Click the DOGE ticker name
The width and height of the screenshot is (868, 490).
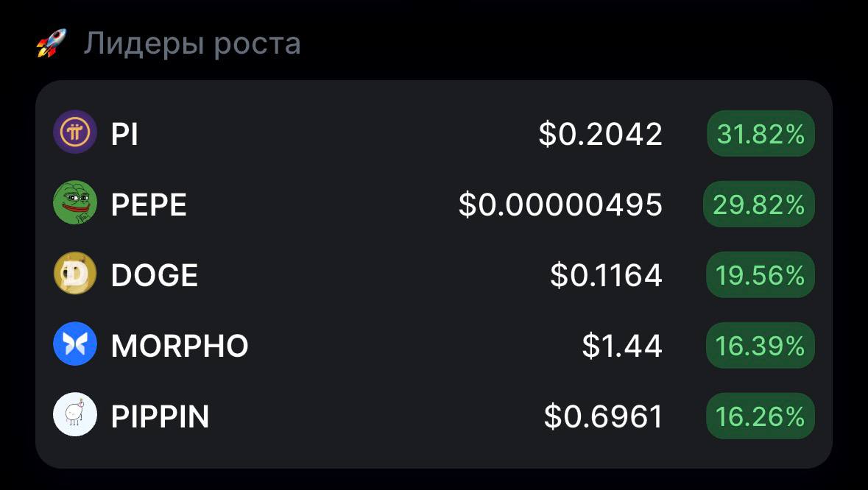pyautogui.click(x=153, y=274)
